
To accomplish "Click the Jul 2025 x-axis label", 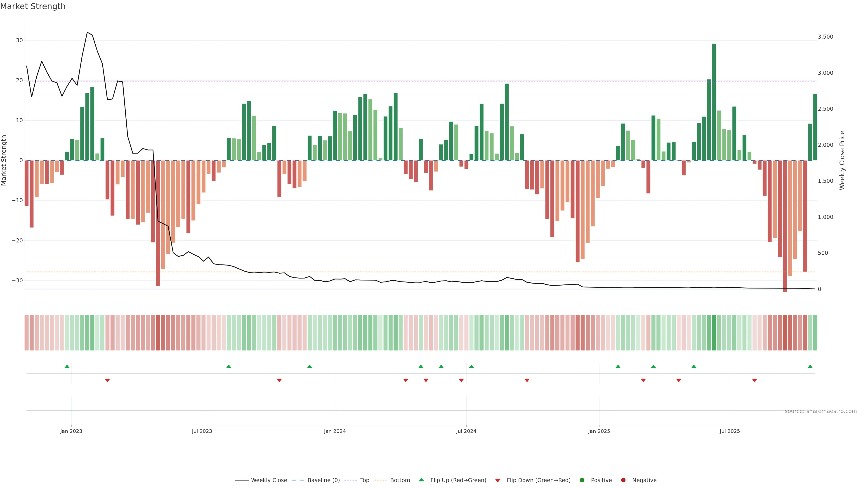I will 729,431.
